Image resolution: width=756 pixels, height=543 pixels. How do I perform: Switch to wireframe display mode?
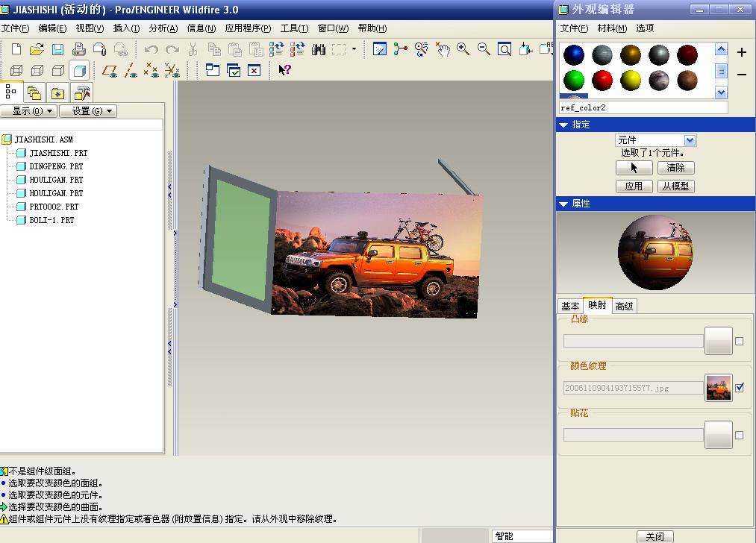click(16, 71)
